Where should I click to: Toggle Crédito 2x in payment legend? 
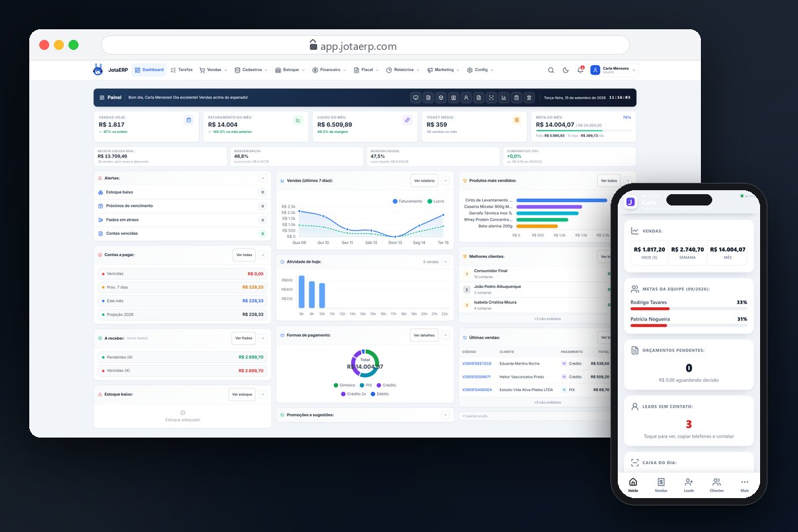click(x=354, y=394)
